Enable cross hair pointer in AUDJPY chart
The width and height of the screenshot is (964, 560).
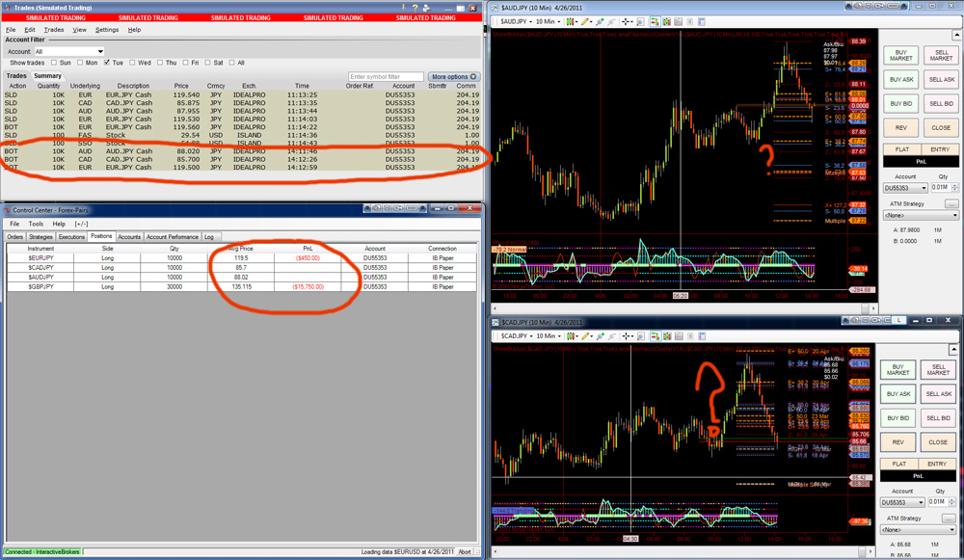pyautogui.click(x=626, y=21)
